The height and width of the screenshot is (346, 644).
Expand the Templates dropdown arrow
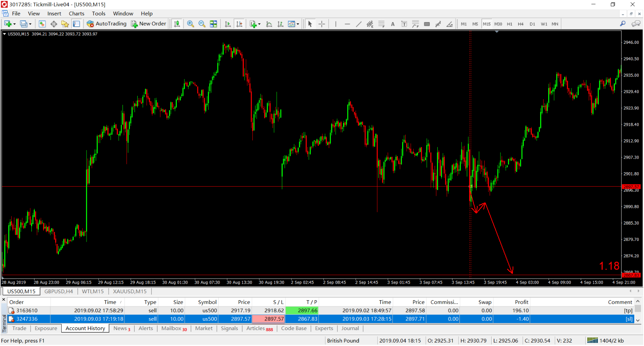pos(298,24)
